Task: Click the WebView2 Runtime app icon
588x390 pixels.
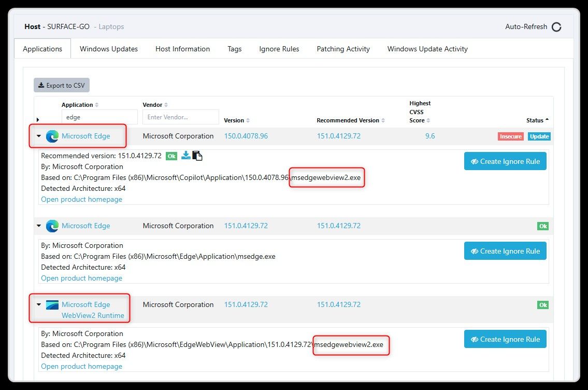Action: point(52,305)
